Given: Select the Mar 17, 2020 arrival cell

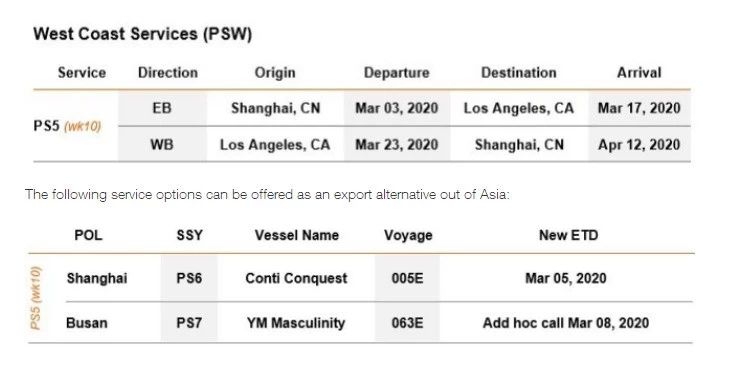Looking at the screenshot, I should pos(639,108).
